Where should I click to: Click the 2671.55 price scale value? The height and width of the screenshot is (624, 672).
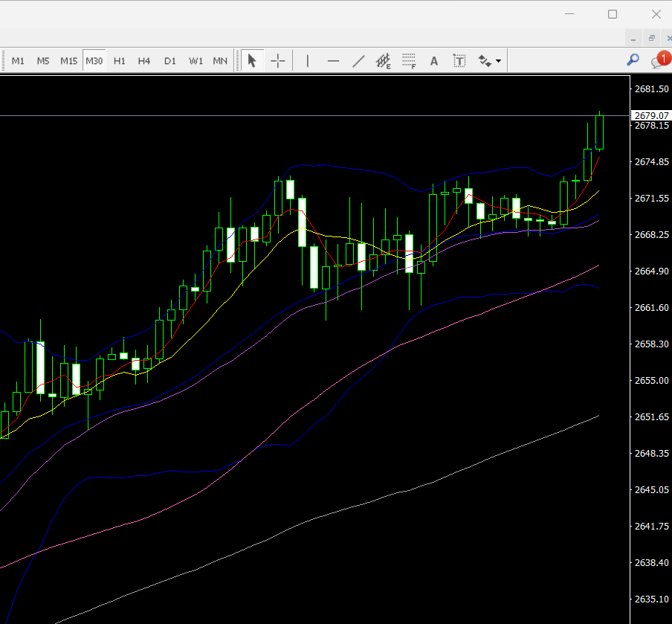click(x=651, y=198)
